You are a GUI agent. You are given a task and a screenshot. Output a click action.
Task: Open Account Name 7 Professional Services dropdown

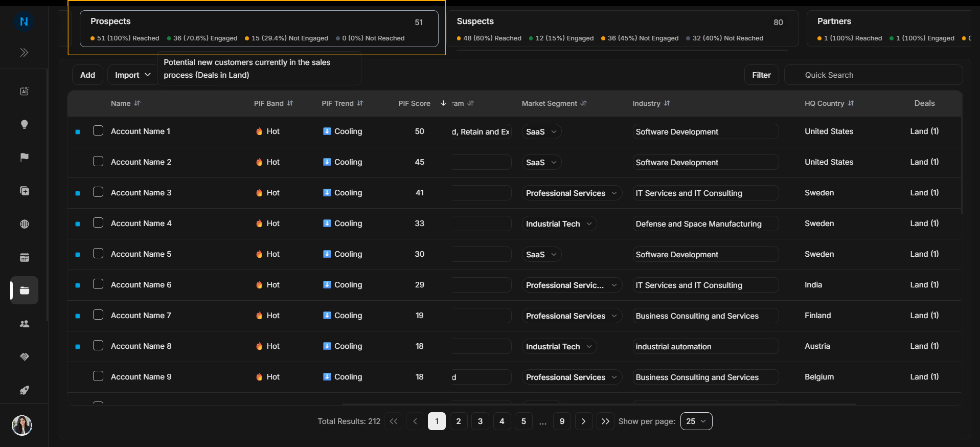click(x=572, y=316)
